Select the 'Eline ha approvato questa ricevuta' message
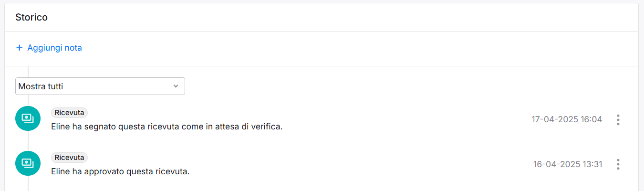The width and height of the screenshot is (644, 191). click(x=120, y=171)
